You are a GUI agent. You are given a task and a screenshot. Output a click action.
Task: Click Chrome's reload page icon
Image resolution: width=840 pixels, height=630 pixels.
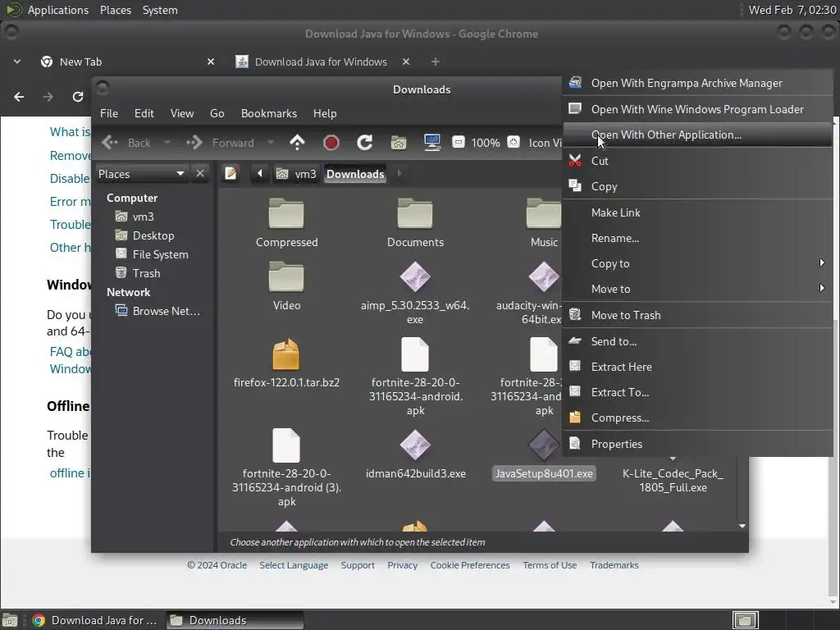coord(78,97)
